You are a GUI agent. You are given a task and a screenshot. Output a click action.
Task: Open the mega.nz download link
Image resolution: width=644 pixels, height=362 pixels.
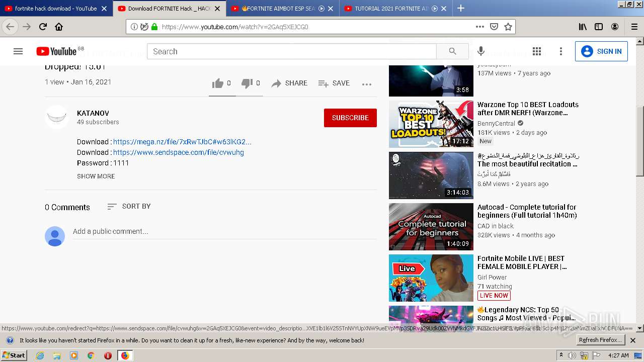click(x=182, y=142)
